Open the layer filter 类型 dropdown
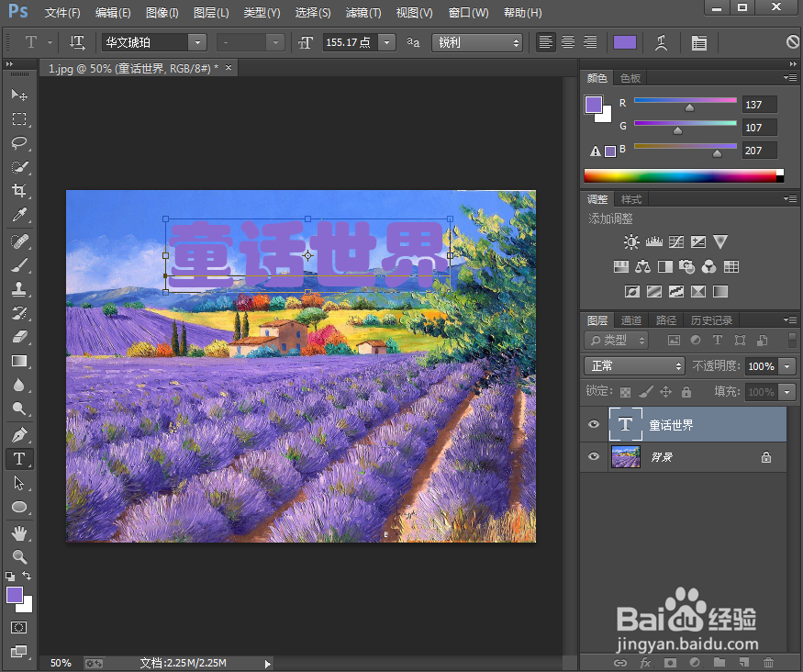The height and width of the screenshot is (672, 803). click(x=616, y=340)
